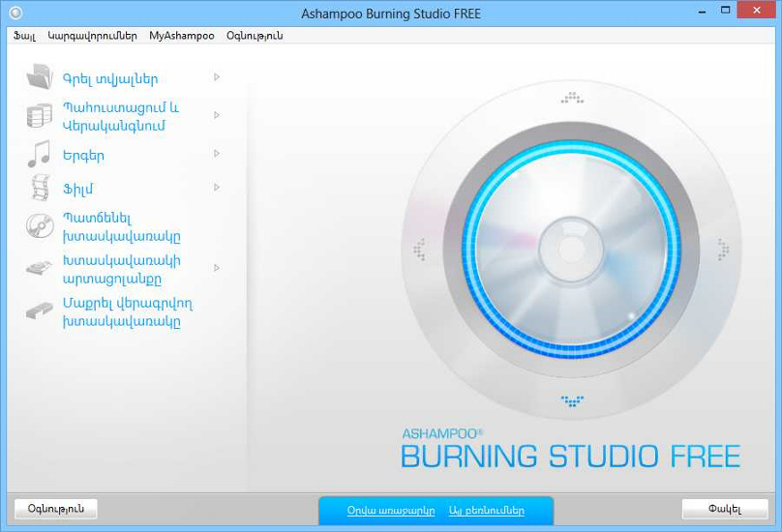Viewport: 782px width, 532px height.
Task: Click the music note icon for Երգեր
Action: pos(40,154)
